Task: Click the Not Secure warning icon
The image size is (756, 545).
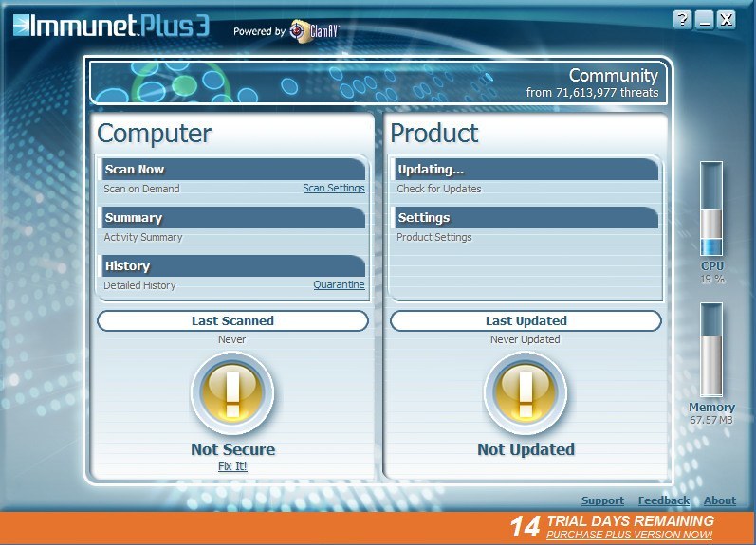Action: pyautogui.click(x=232, y=392)
